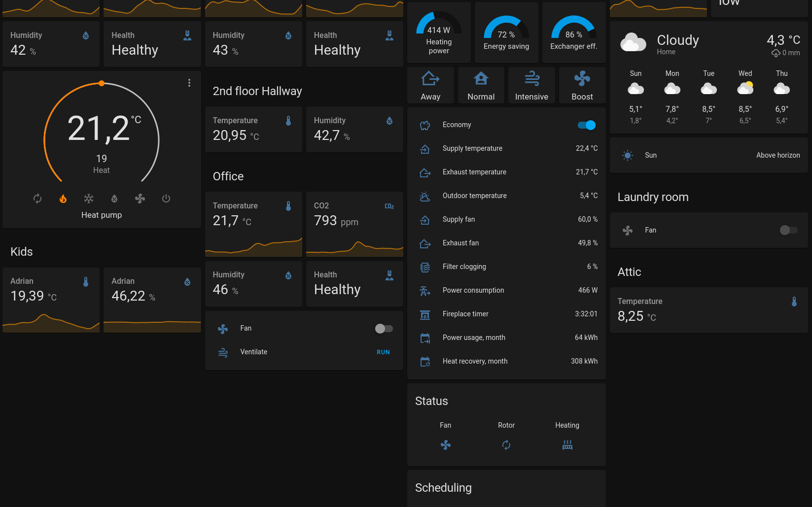The width and height of the screenshot is (812, 507).
Task: Open the Cloudy weather card icon
Action: [634, 43]
